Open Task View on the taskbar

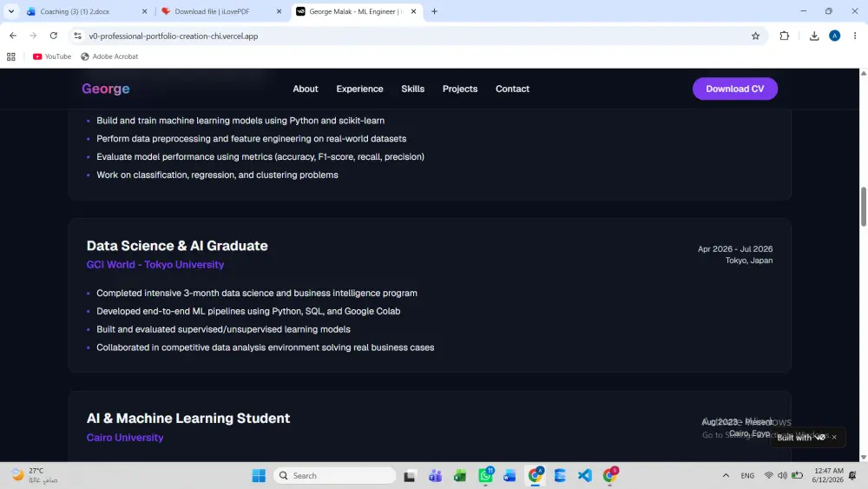[410, 476]
